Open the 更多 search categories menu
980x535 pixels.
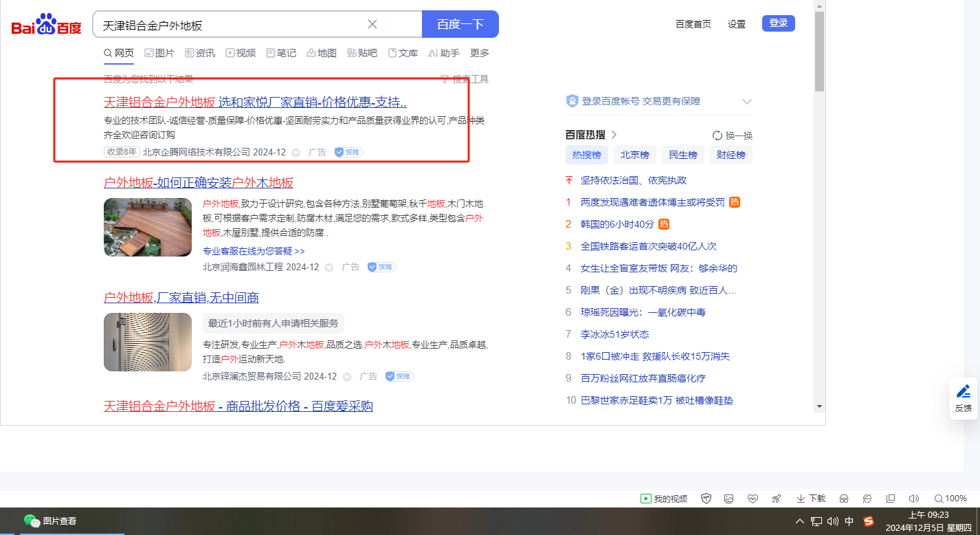(480, 53)
